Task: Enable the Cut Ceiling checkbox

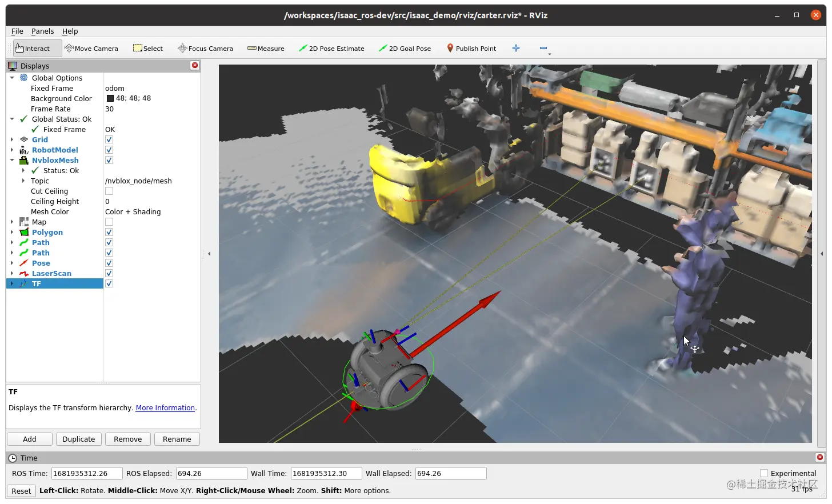Action: pos(109,191)
